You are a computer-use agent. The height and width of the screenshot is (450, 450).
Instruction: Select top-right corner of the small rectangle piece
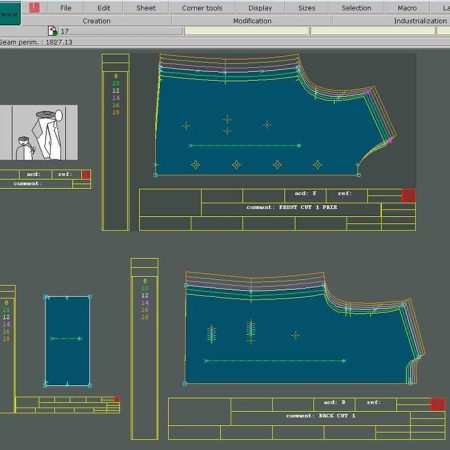[90, 296]
